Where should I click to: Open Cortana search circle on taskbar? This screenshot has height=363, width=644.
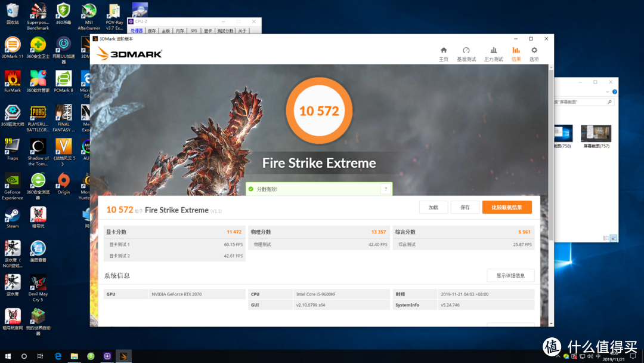[x=24, y=356]
